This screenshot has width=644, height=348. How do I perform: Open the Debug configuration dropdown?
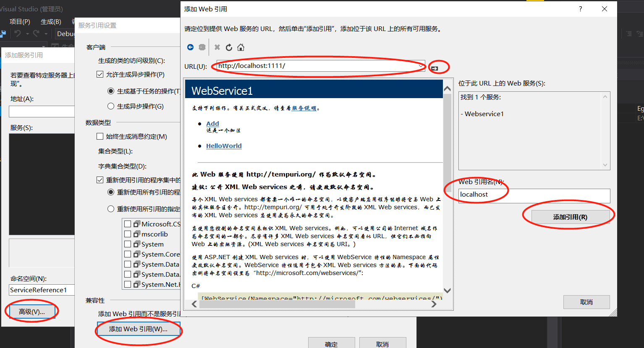click(x=65, y=34)
